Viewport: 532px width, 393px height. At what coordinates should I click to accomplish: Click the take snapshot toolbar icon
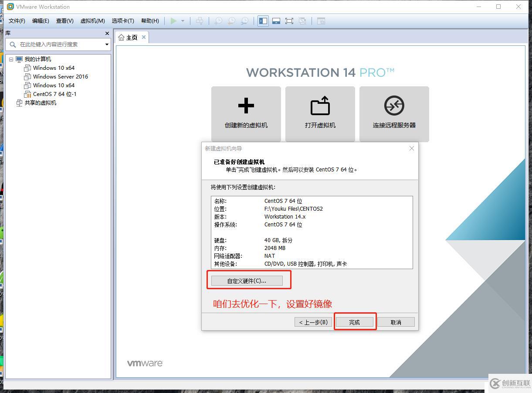click(x=218, y=21)
